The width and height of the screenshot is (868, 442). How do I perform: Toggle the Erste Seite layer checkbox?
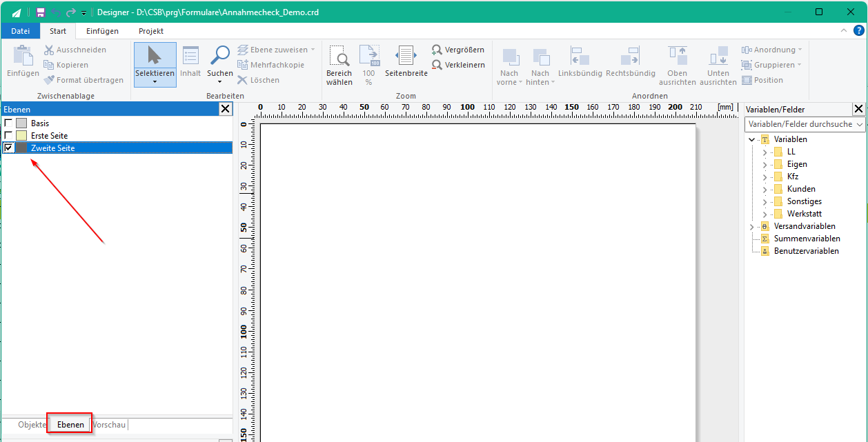point(8,136)
